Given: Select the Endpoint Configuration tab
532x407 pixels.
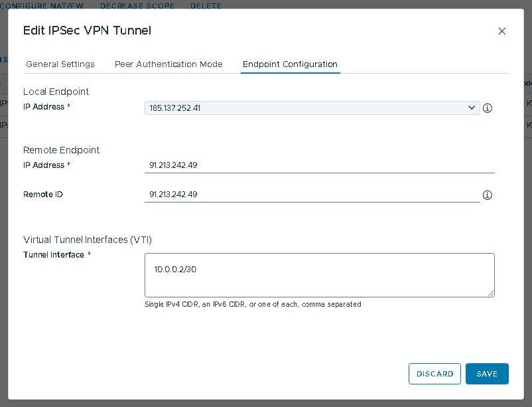Looking at the screenshot, I should pos(290,64).
